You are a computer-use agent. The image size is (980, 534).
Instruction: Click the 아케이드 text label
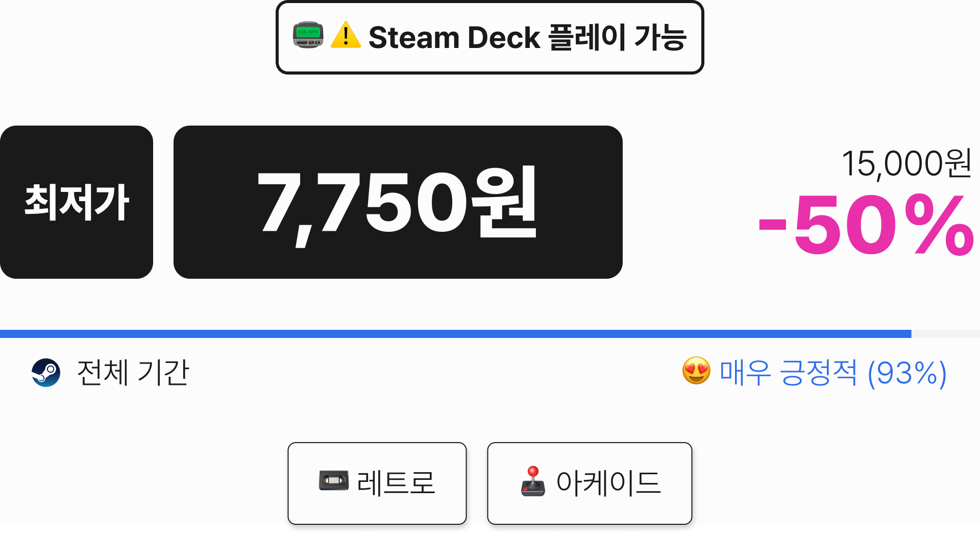tap(608, 483)
